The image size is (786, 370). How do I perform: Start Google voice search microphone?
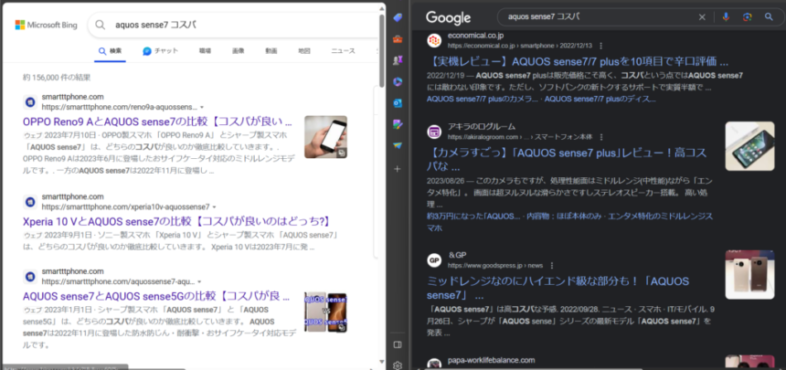[725, 17]
